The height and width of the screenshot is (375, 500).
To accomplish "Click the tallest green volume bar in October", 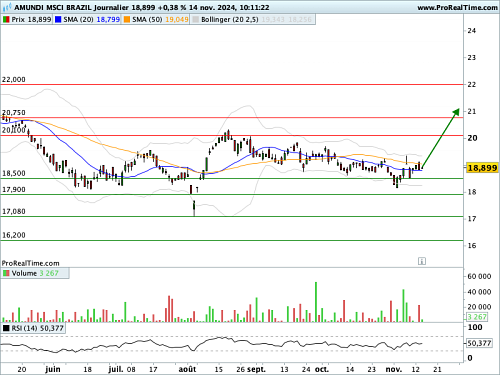I will coord(316,302).
